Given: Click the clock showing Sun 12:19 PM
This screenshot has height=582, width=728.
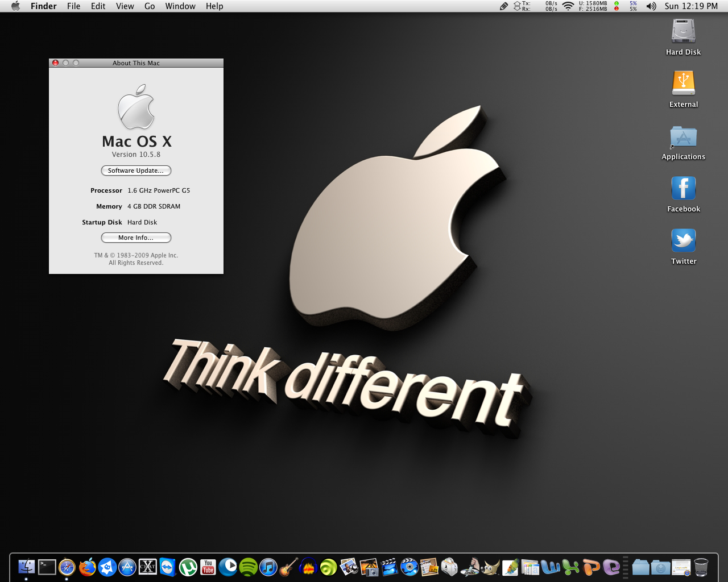Looking at the screenshot, I should point(691,6).
